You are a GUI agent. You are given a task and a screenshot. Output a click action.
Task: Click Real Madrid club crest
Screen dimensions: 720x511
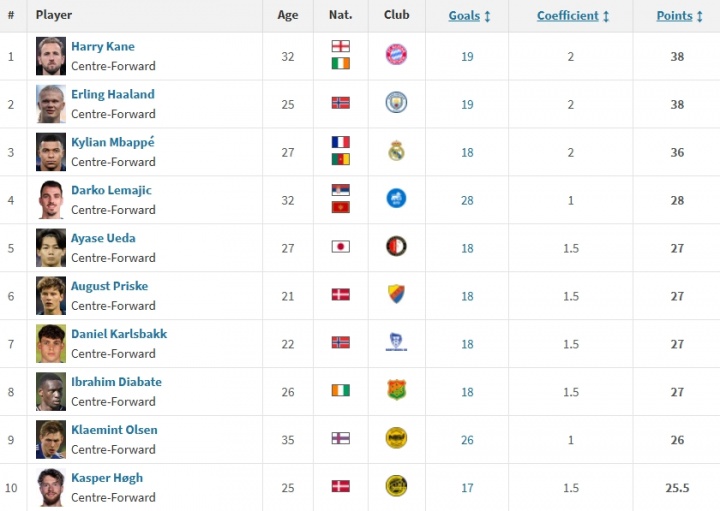(x=396, y=151)
